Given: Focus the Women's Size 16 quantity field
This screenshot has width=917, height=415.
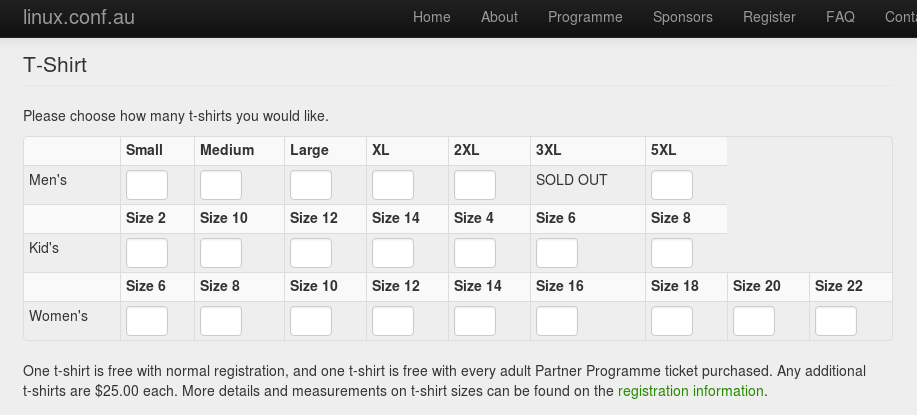Looking at the screenshot, I should (557, 321).
